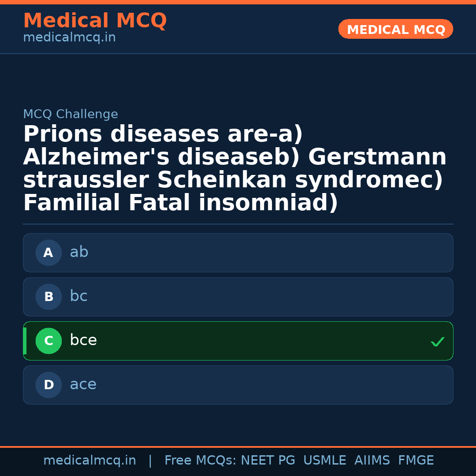The height and width of the screenshot is (476, 476).
Task: Click the green selection bar beside option C
Action: point(24,341)
